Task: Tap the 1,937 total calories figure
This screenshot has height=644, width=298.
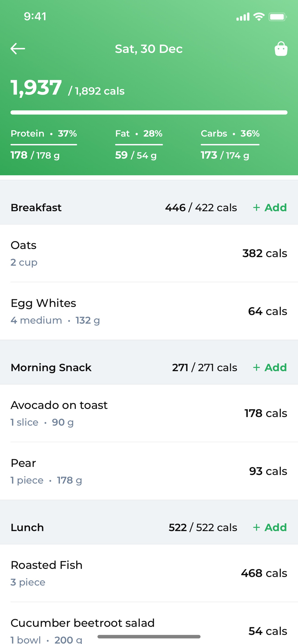Action: tap(36, 88)
